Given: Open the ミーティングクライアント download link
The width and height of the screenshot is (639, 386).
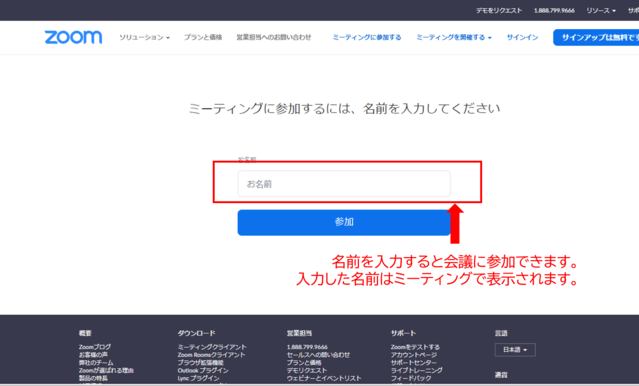Looking at the screenshot, I should [212, 347].
